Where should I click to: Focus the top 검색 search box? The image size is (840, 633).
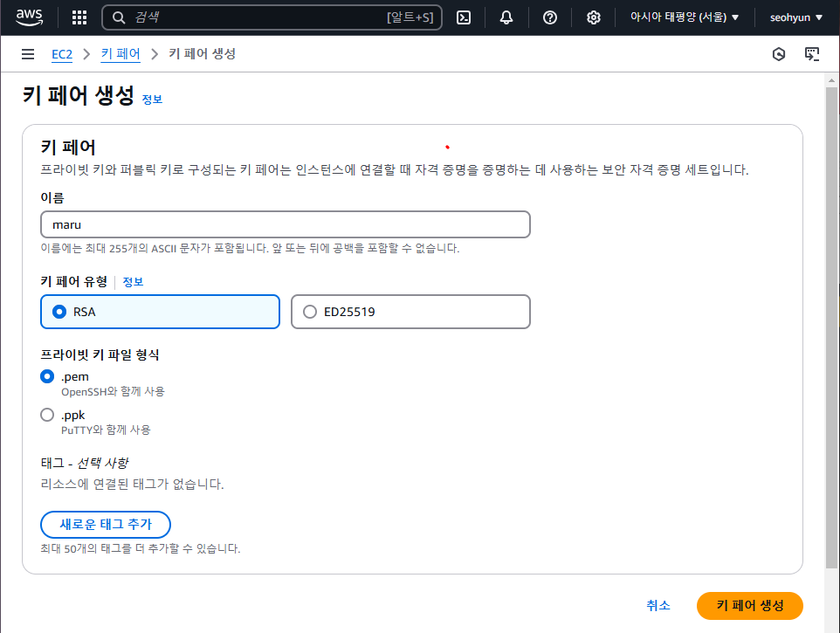point(272,17)
